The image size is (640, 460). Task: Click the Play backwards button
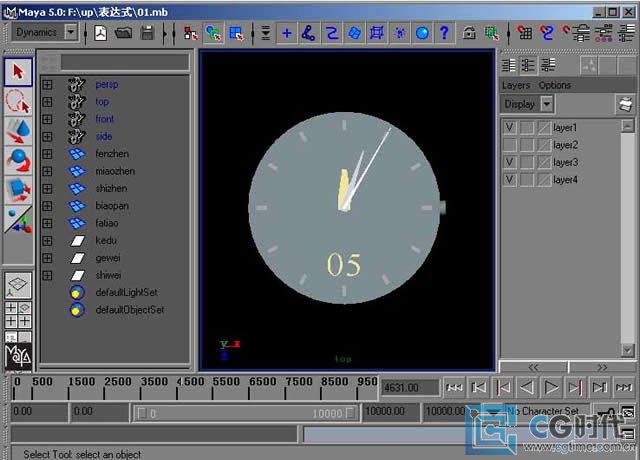coord(527,387)
